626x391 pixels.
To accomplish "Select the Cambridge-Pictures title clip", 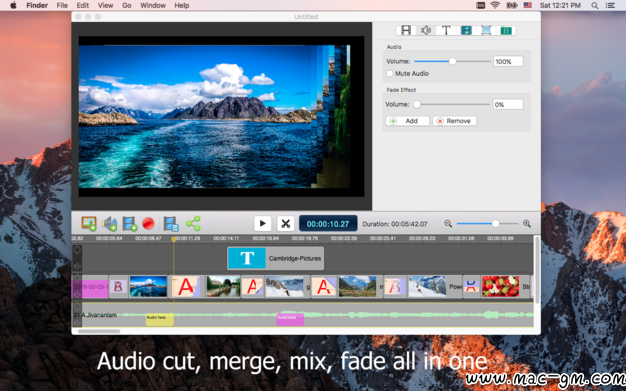I will [275, 258].
